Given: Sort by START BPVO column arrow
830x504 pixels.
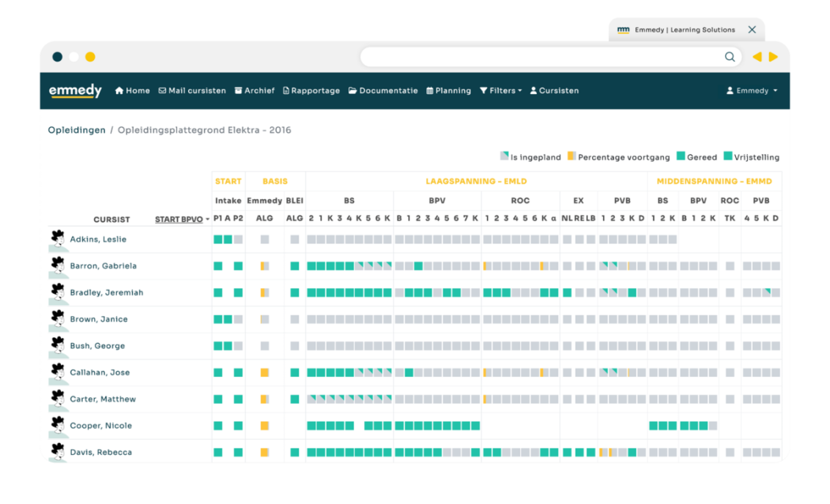Looking at the screenshot, I should click(x=208, y=220).
